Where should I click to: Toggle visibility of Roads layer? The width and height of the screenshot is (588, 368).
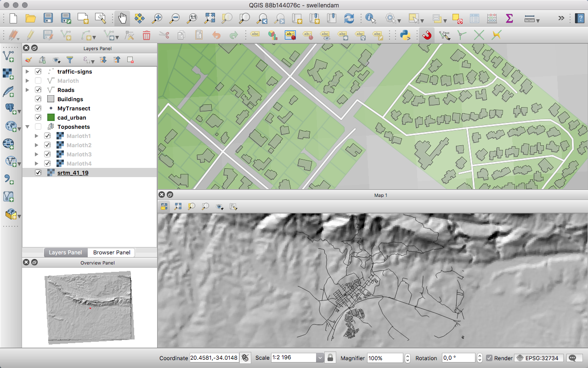[x=38, y=90]
